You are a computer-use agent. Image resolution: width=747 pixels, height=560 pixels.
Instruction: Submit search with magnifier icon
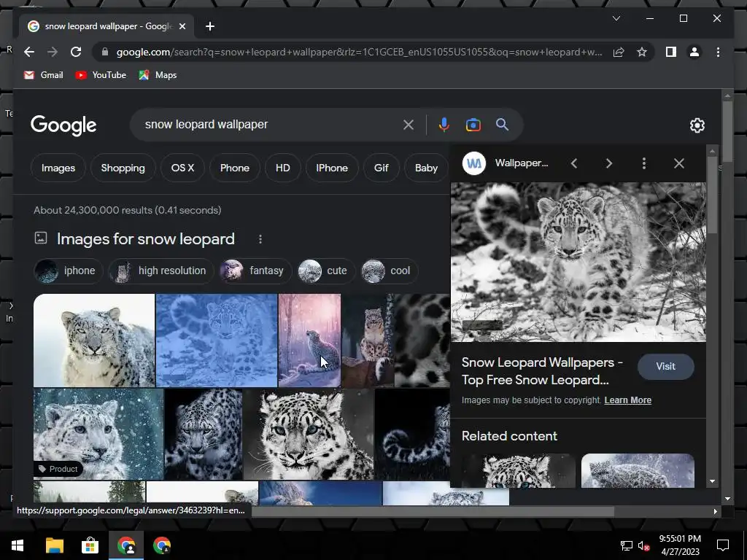pos(502,125)
